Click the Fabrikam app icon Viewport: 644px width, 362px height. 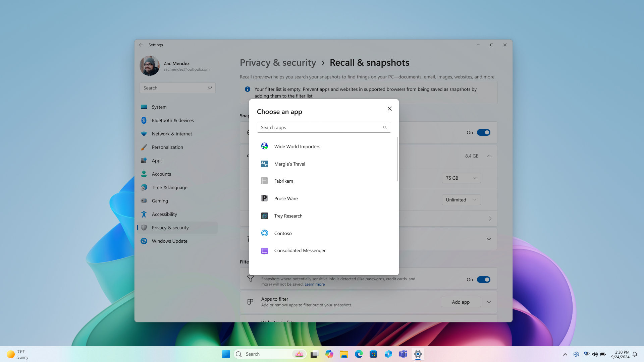click(264, 181)
